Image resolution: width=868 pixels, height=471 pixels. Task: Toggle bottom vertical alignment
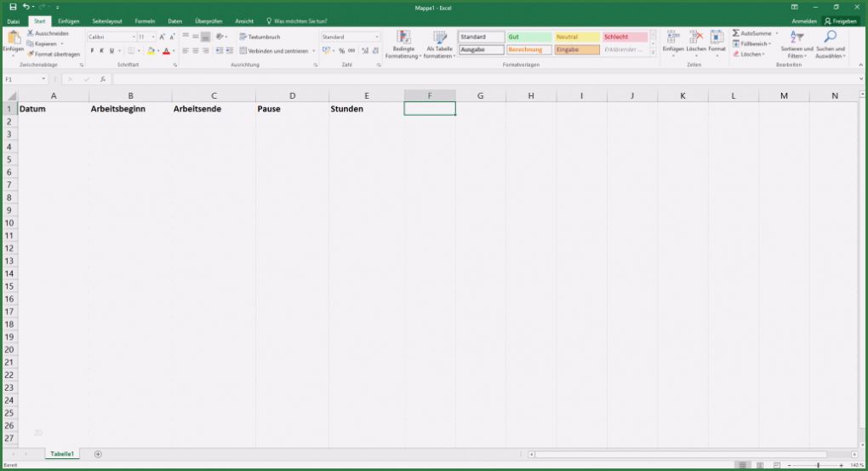click(205, 37)
